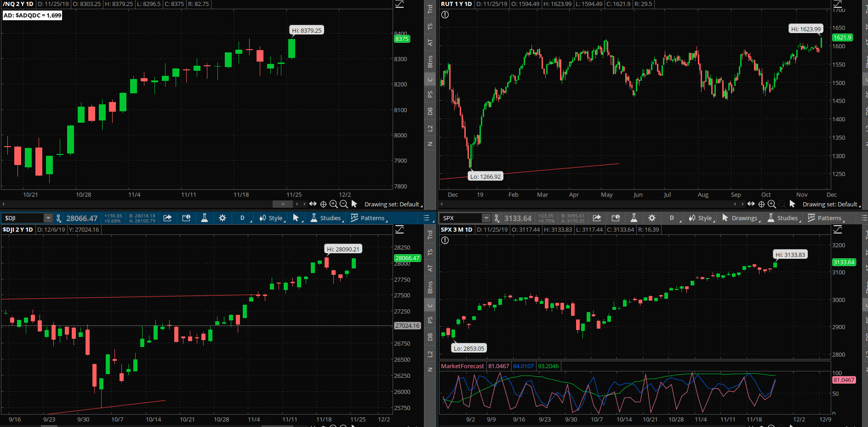
Task: Select the AT sidebar tab beside the /NQ chart
Action: coord(430,42)
